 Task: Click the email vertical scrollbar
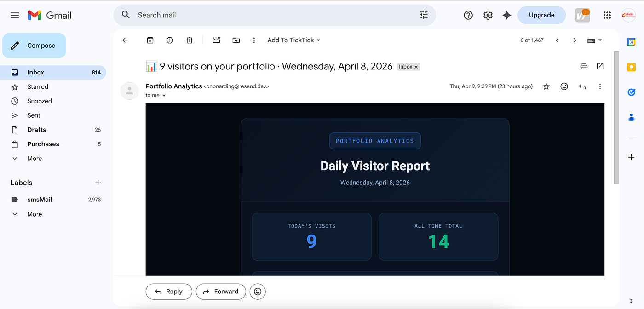point(616,118)
